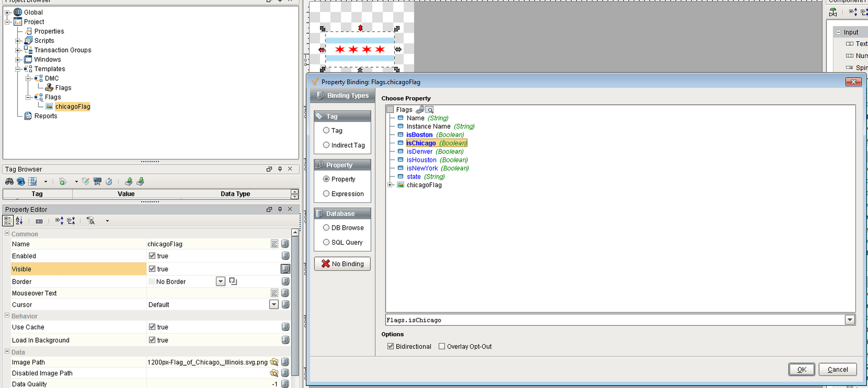Image resolution: width=868 pixels, height=388 pixels.
Task: Select the alphabetical A-Z sort icon
Action: pos(19,221)
